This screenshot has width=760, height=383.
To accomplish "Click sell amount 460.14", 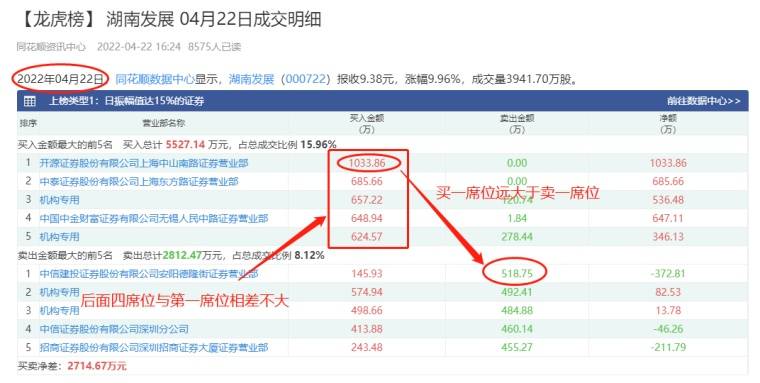I will pos(517,329).
